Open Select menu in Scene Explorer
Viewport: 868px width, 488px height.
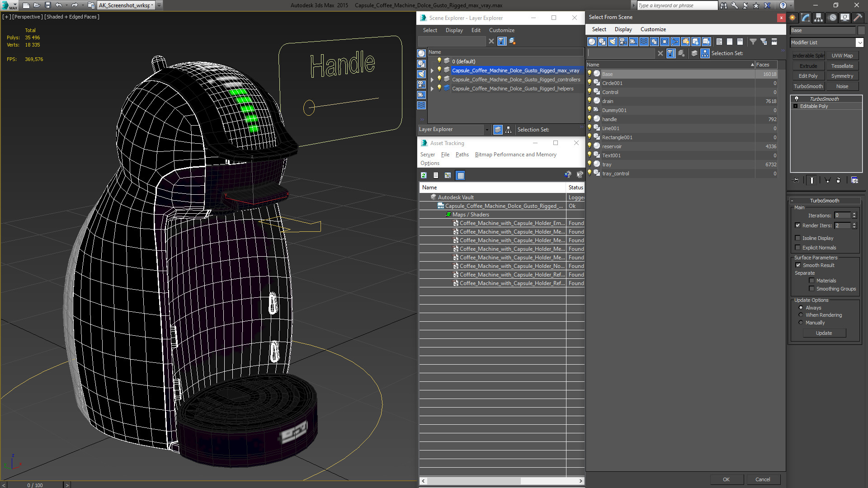tap(430, 30)
